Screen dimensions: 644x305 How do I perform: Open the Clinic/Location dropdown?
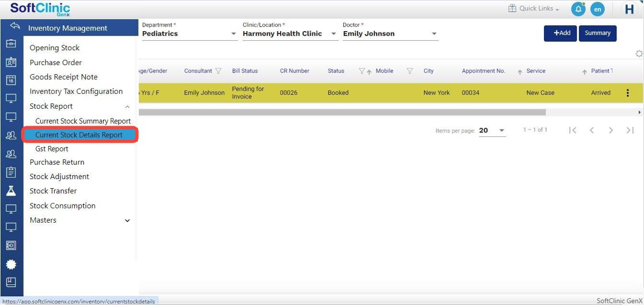tap(290, 34)
